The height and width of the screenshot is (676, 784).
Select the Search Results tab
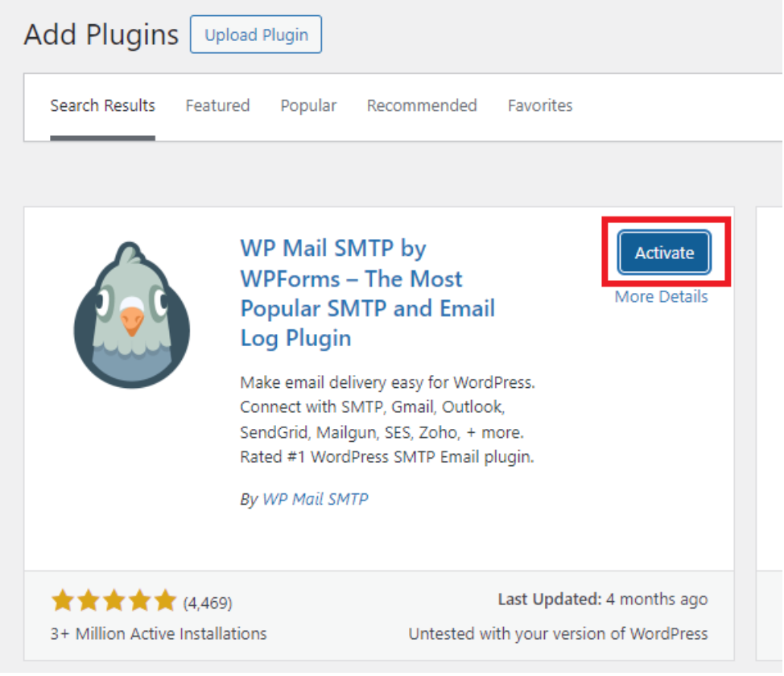pos(102,106)
